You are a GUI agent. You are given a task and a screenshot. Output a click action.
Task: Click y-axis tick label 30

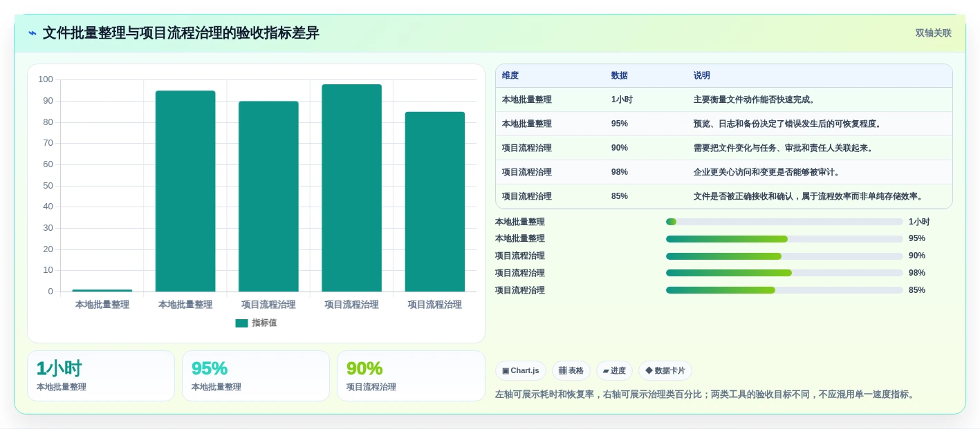coord(48,228)
